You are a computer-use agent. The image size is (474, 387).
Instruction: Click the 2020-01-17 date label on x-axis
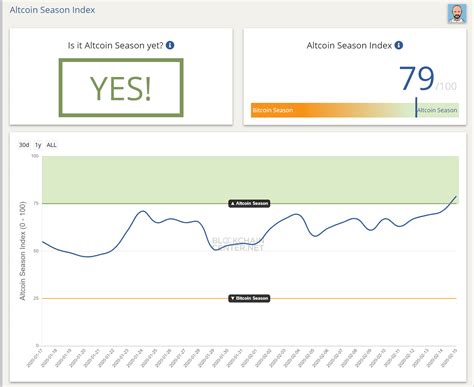[35, 358]
